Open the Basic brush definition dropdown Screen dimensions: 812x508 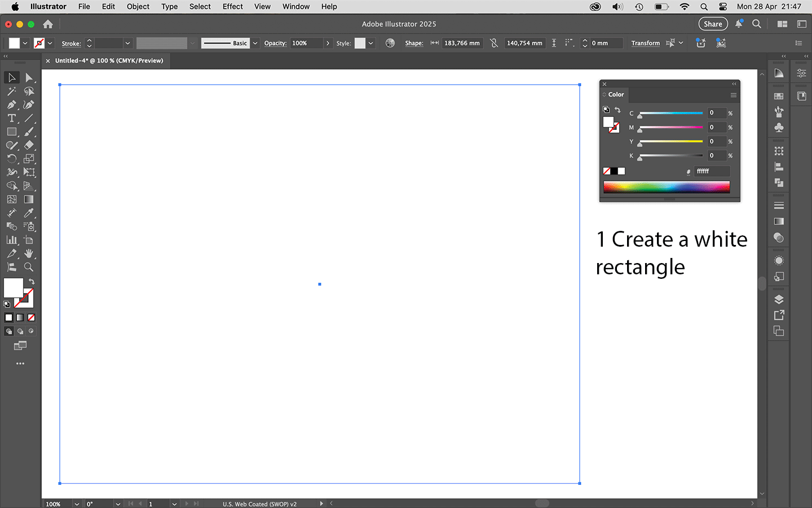(x=255, y=43)
